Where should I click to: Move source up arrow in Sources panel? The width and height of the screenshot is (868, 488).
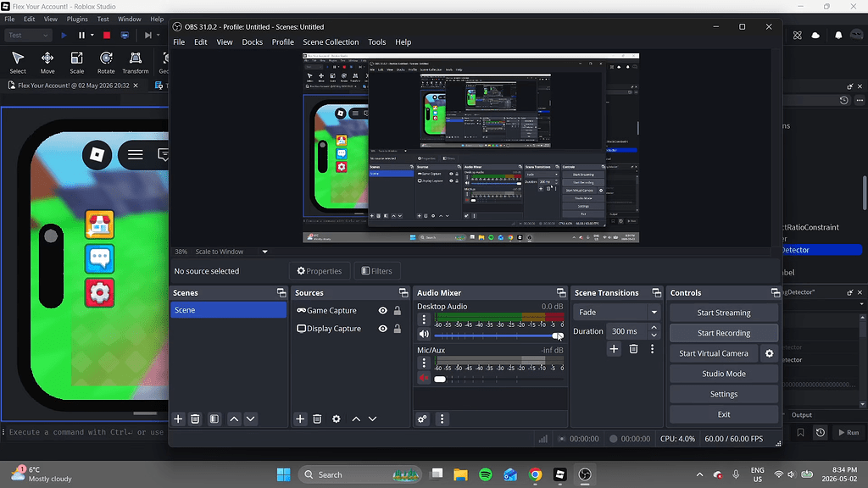coord(356,419)
